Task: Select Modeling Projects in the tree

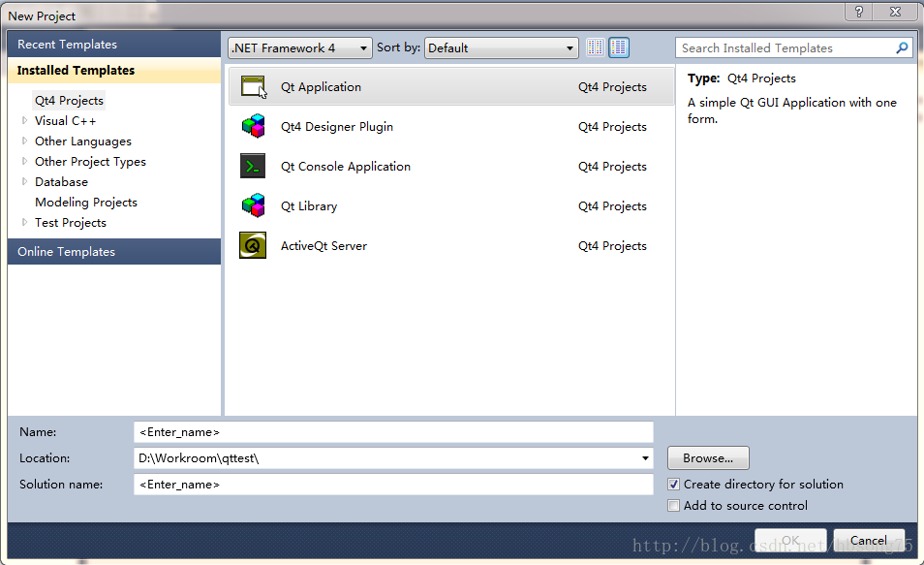Action: 86,203
